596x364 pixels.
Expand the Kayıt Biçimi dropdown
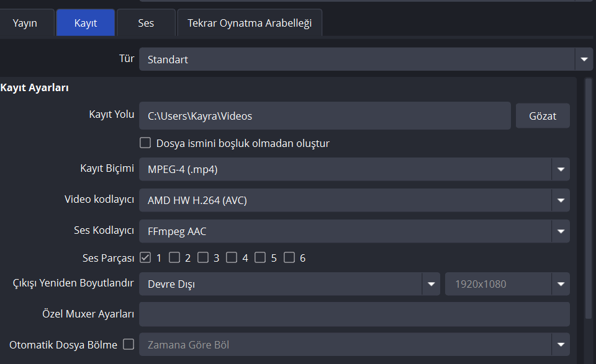(x=354, y=169)
